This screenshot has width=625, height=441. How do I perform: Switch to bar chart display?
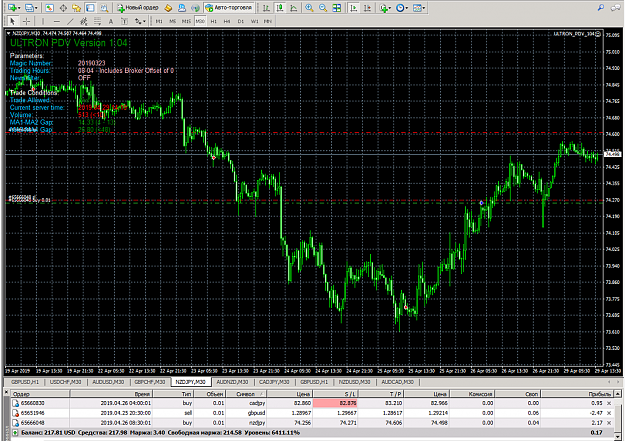266,8
